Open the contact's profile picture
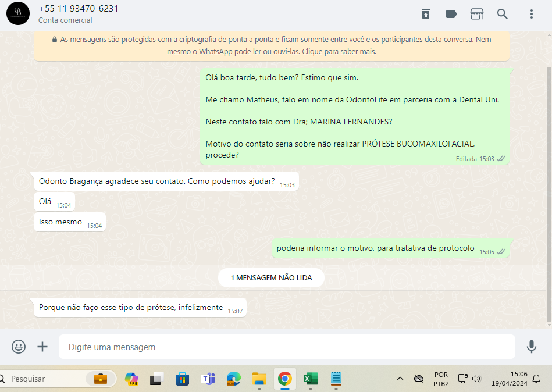Viewport: 552px width, 392px height. tap(18, 13)
